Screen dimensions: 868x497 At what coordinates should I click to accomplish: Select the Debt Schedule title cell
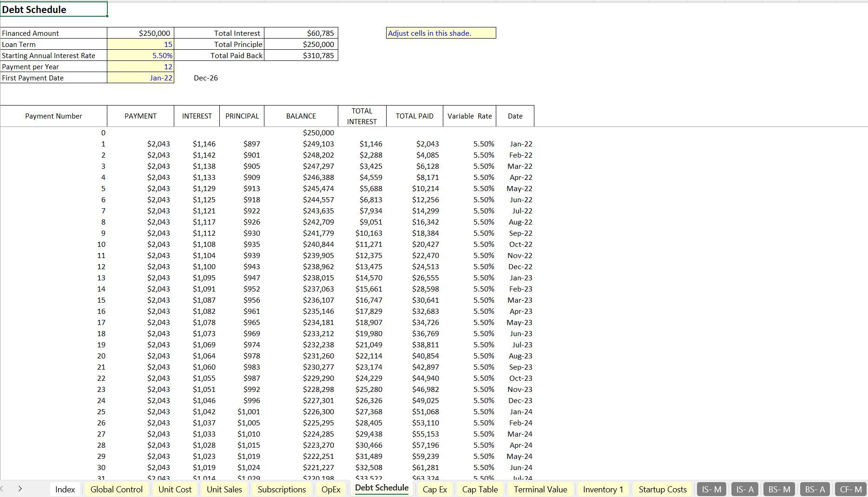(x=53, y=9)
